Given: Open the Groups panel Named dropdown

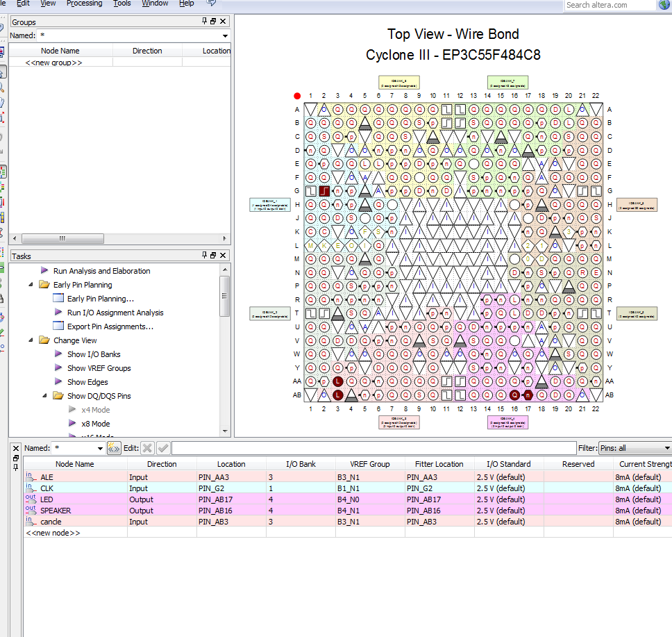Looking at the screenshot, I should pyautogui.click(x=225, y=35).
